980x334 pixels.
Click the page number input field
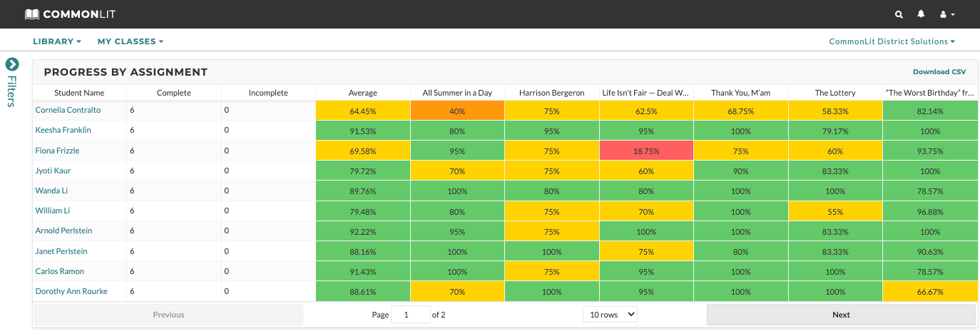[x=411, y=314]
